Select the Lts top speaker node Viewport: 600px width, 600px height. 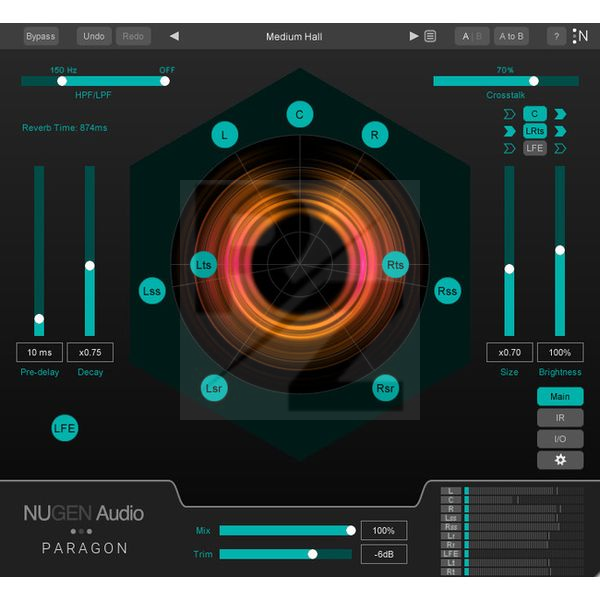click(x=204, y=265)
